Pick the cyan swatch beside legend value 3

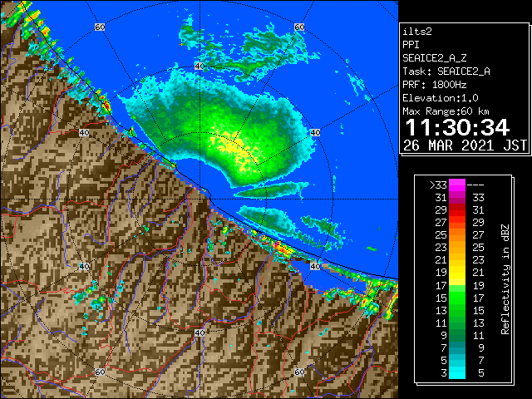click(457, 373)
